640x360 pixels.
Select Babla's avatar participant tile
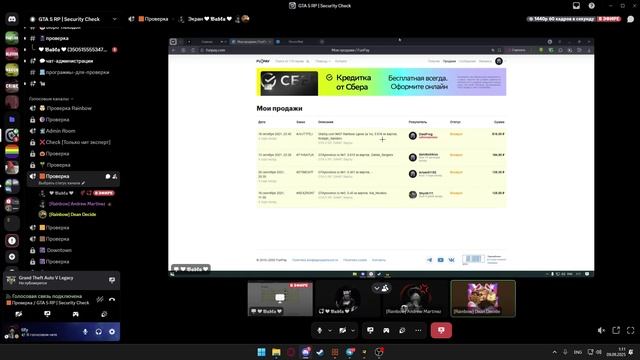(x=347, y=299)
